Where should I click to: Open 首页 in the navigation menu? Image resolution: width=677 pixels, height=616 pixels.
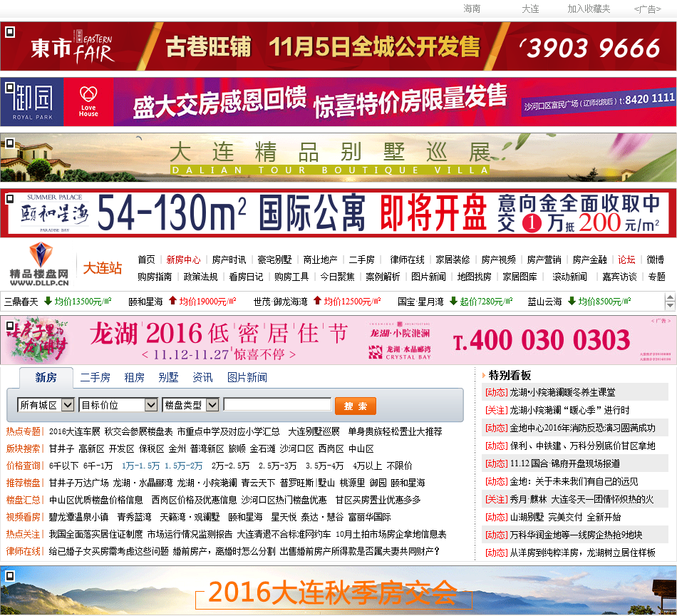(x=146, y=260)
